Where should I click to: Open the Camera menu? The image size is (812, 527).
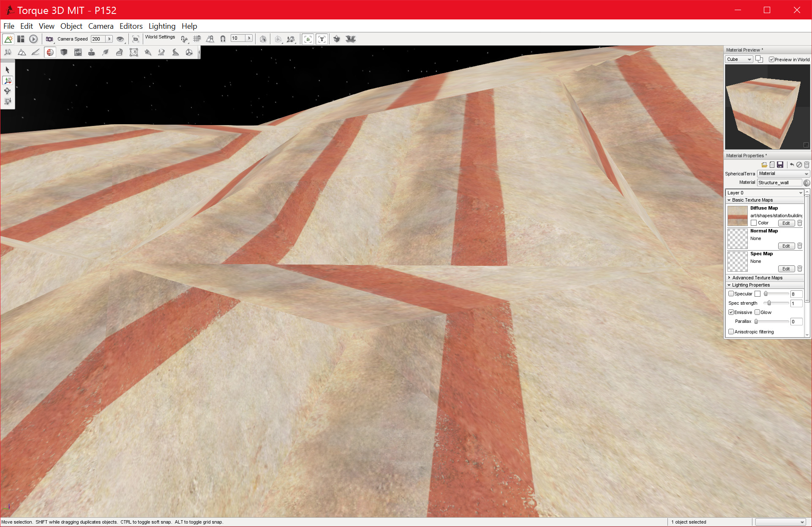[x=101, y=26]
